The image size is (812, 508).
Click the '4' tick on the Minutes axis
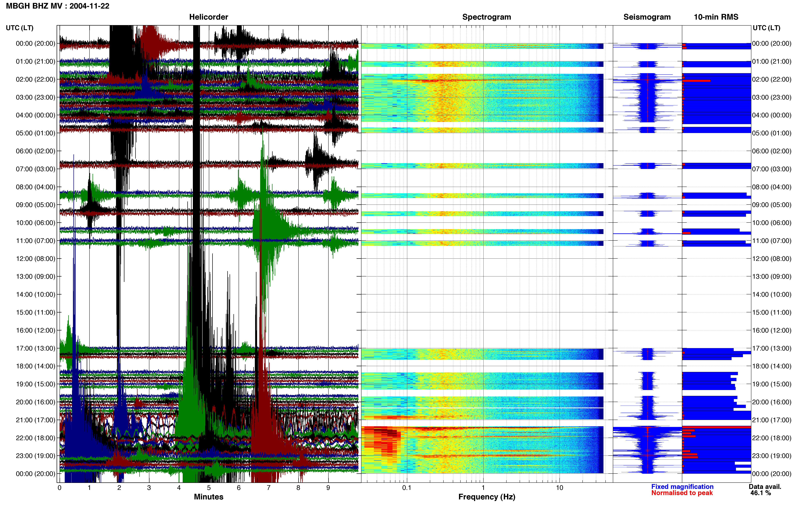(179, 488)
